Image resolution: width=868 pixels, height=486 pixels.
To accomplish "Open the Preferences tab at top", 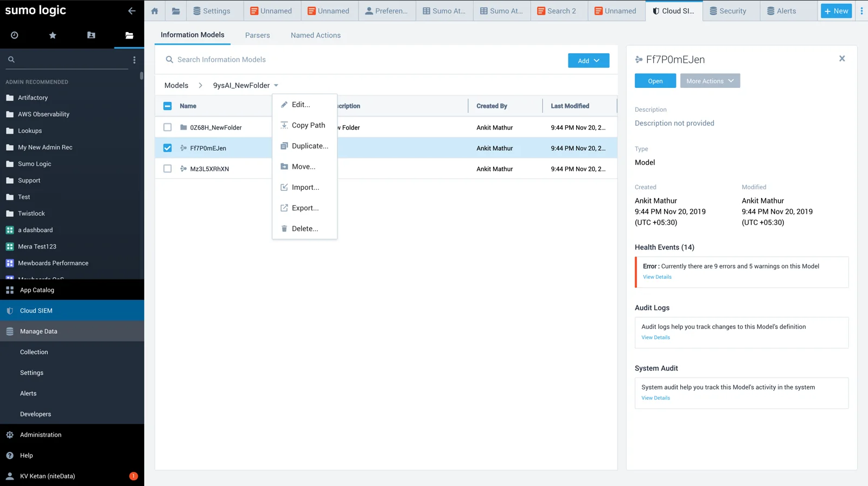I will pyautogui.click(x=387, y=11).
